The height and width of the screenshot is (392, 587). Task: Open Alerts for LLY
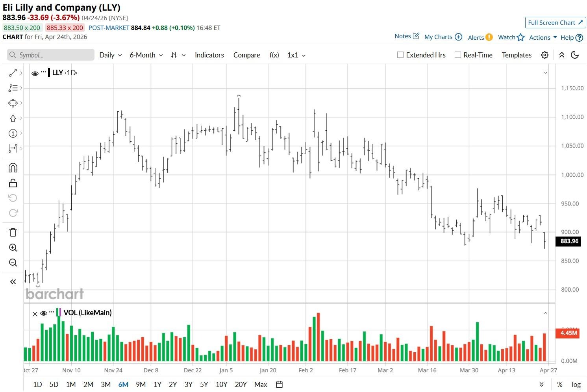tap(480, 37)
